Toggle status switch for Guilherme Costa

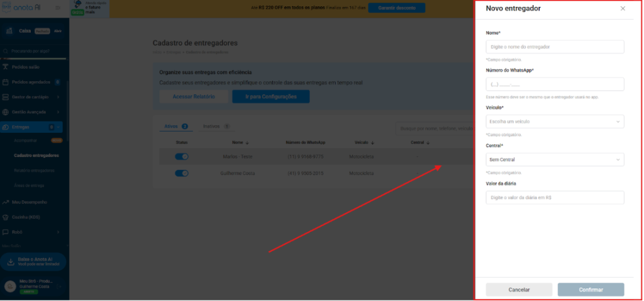[182, 173]
